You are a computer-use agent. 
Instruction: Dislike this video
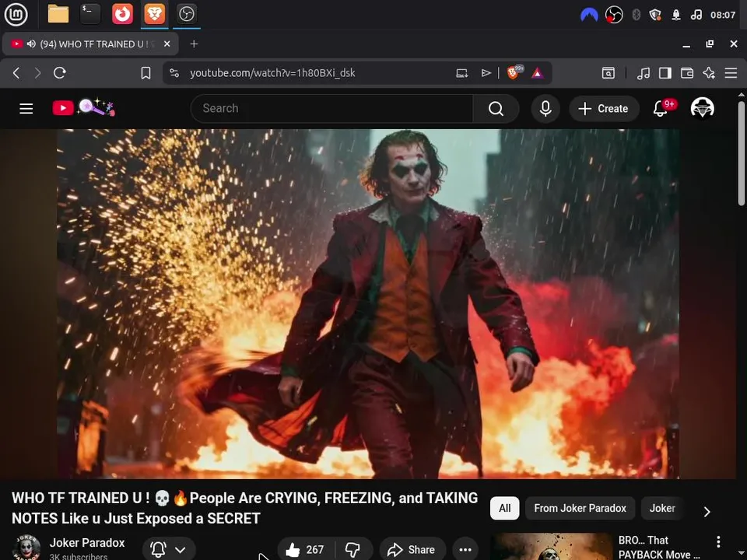click(x=353, y=550)
